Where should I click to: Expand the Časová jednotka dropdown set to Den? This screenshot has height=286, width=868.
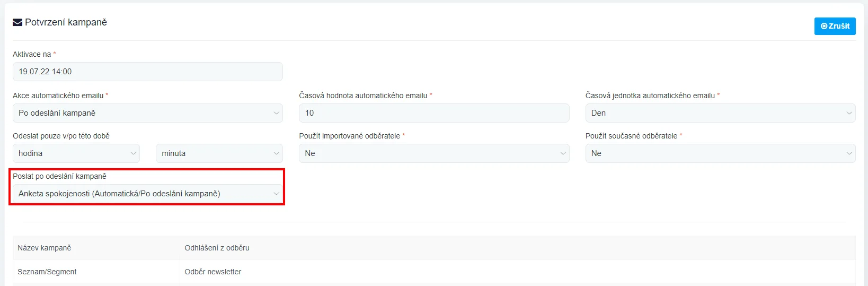point(720,113)
